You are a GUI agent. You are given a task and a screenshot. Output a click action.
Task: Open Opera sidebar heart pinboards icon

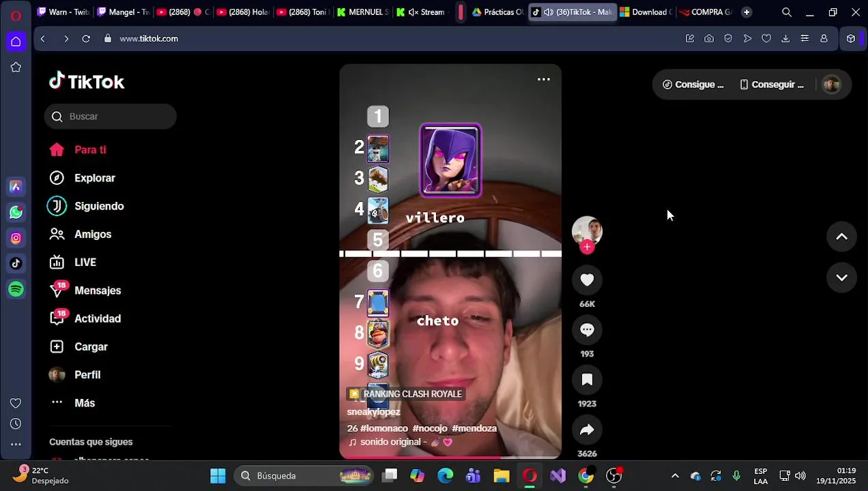click(x=16, y=403)
